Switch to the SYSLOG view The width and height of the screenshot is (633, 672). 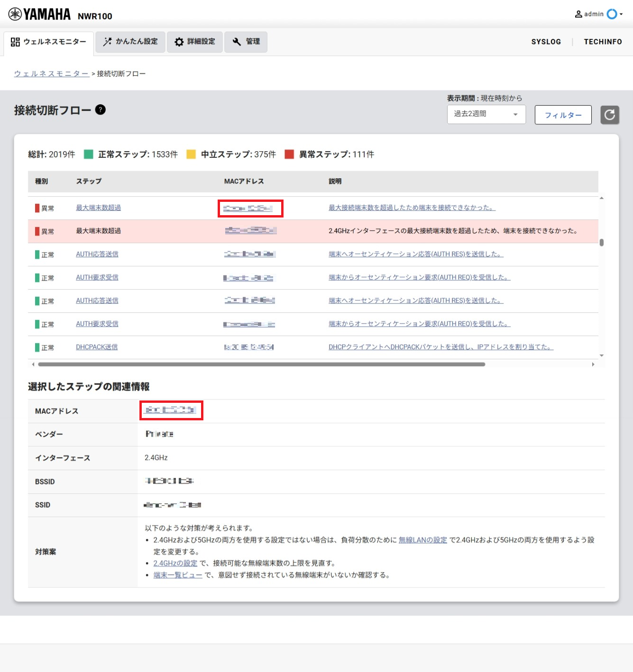pyautogui.click(x=546, y=42)
